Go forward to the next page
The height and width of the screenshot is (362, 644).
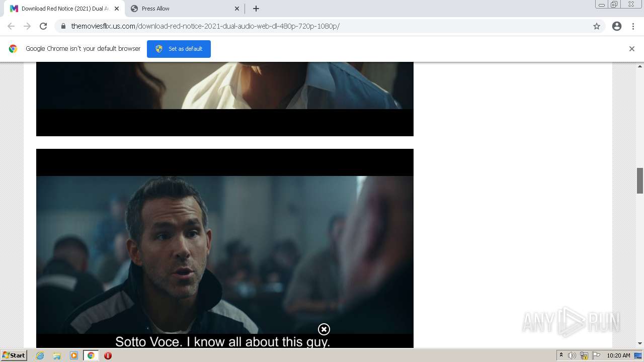(x=27, y=26)
